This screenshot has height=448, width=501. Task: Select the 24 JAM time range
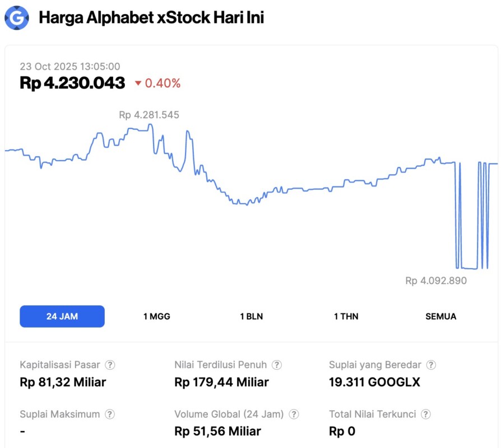(x=62, y=316)
